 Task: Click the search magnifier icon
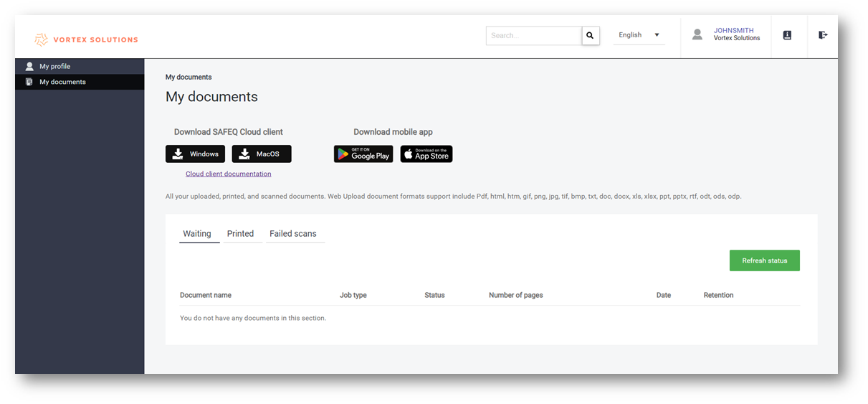tap(590, 35)
